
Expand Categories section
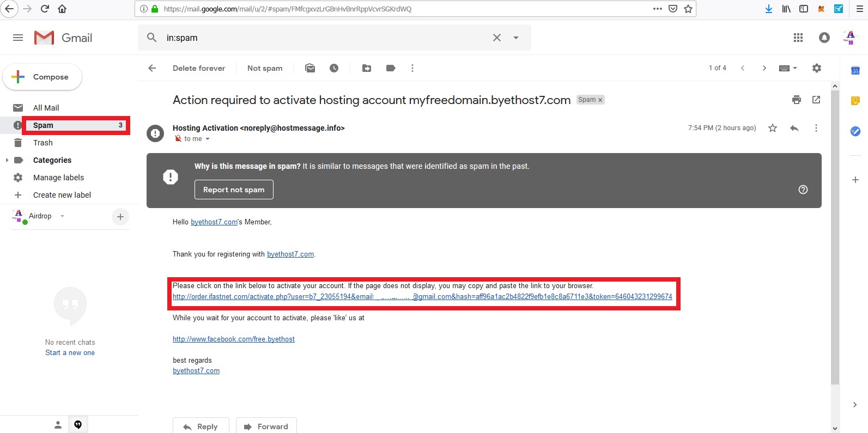pos(7,160)
